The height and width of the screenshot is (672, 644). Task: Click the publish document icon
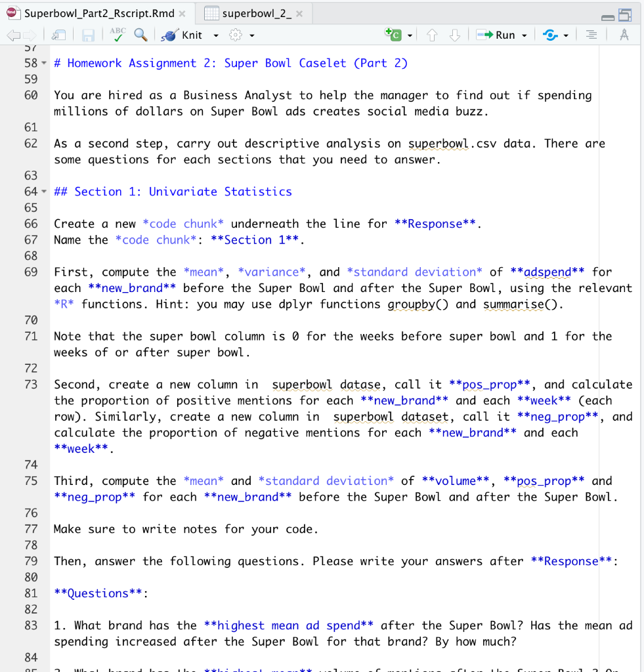[x=550, y=35]
